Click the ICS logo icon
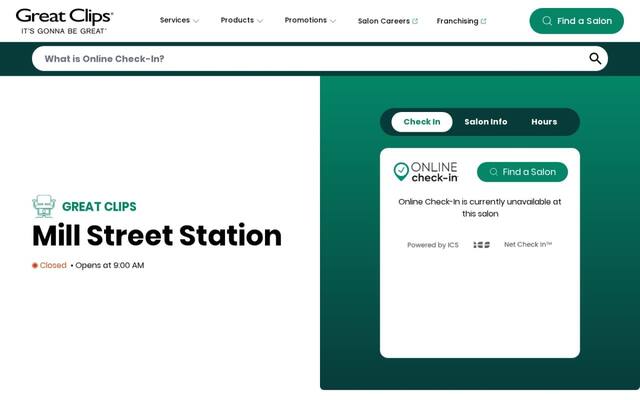 (481, 245)
